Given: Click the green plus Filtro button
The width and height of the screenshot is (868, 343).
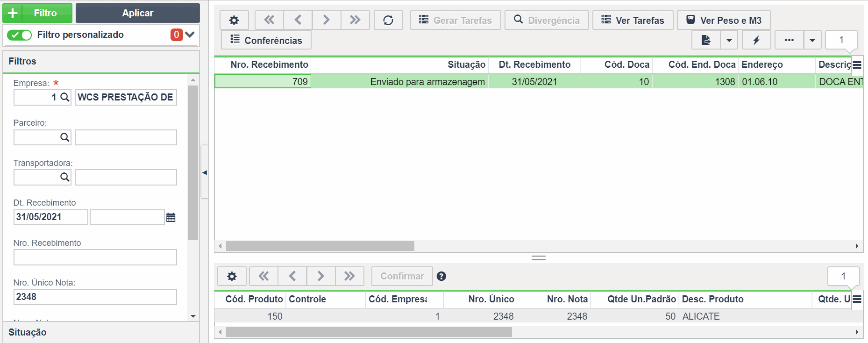Looking at the screenshot, I should tap(37, 13).
